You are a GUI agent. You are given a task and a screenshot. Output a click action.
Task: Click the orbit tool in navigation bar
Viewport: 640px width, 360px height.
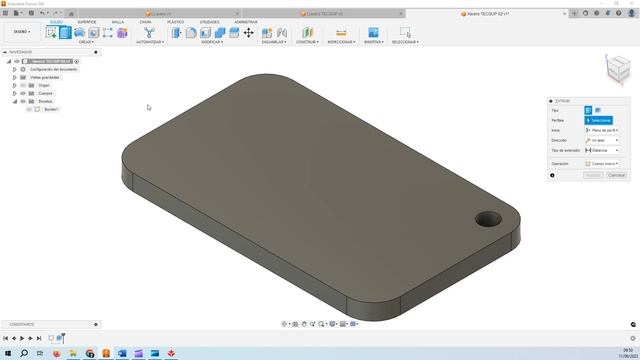pos(284,324)
